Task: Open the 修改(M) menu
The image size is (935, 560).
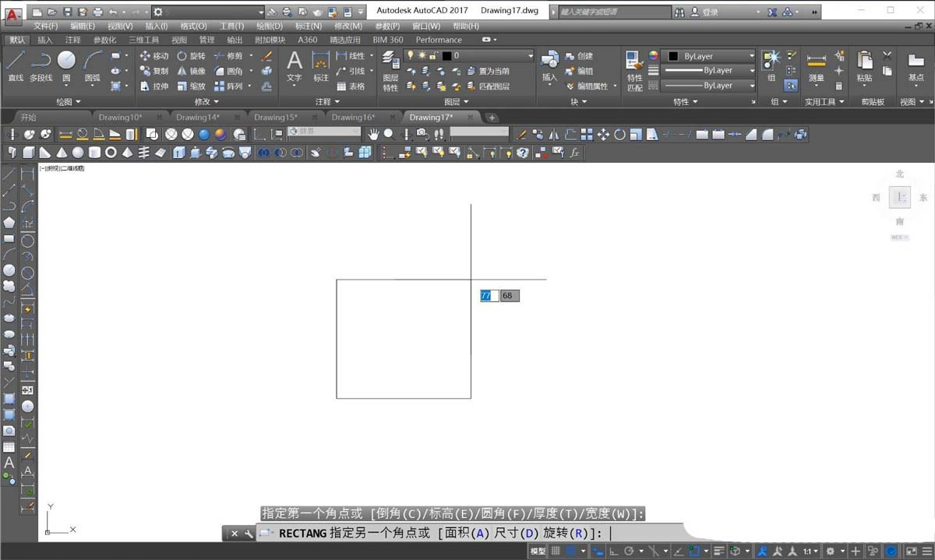Action: coord(348,26)
